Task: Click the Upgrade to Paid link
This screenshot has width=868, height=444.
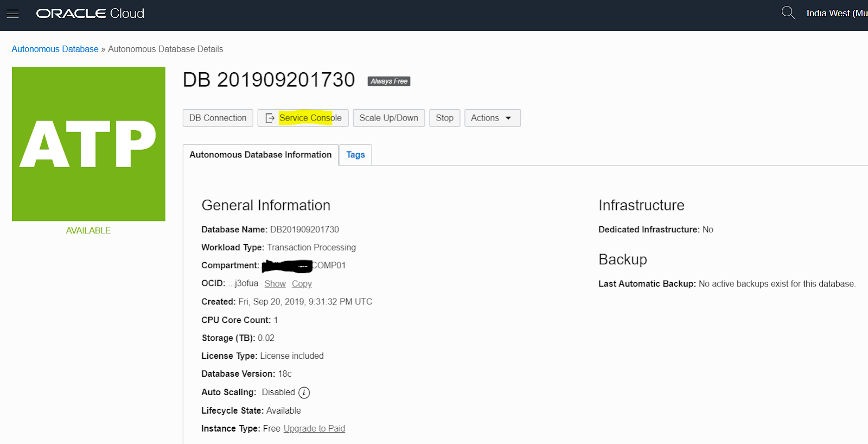Action: point(314,428)
